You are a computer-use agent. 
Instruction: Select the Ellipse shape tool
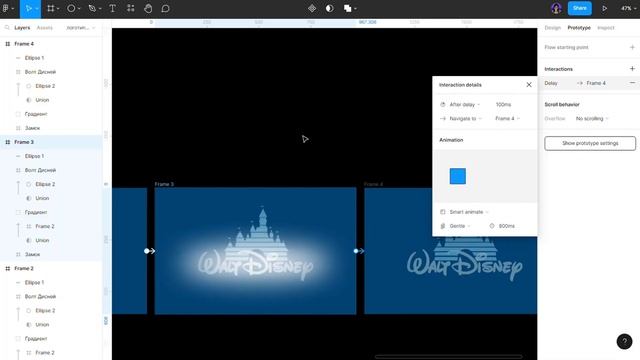pos(71,9)
